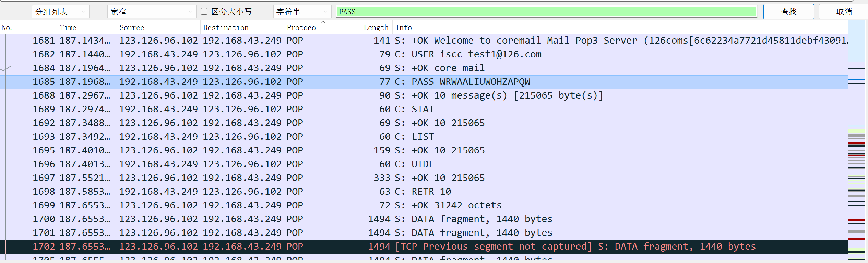The width and height of the screenshot is (868, 263).
Task: Expand the 宽窄 charset dropdown
Action: [x=152, y=12]
